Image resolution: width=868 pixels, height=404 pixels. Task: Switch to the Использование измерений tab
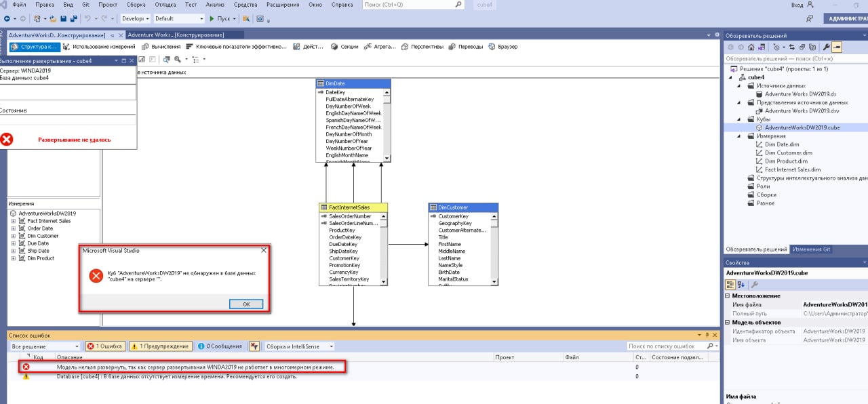[100, 47]
